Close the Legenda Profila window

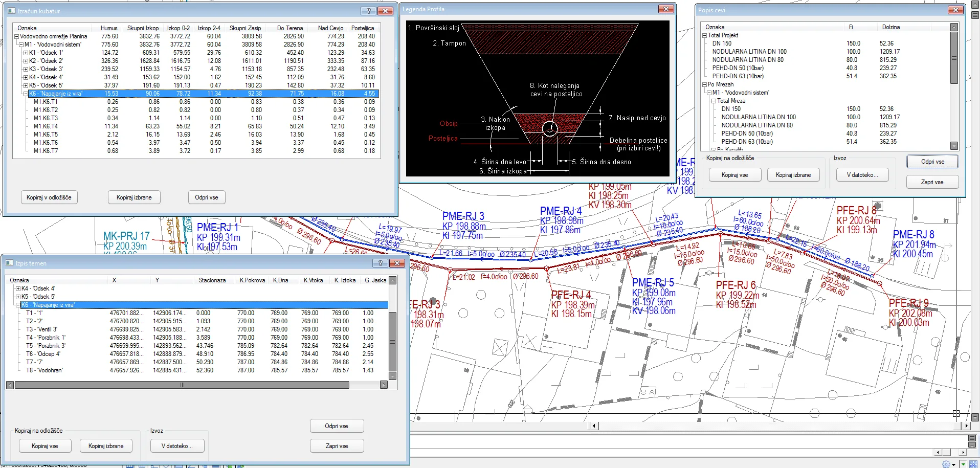point(665,9)
